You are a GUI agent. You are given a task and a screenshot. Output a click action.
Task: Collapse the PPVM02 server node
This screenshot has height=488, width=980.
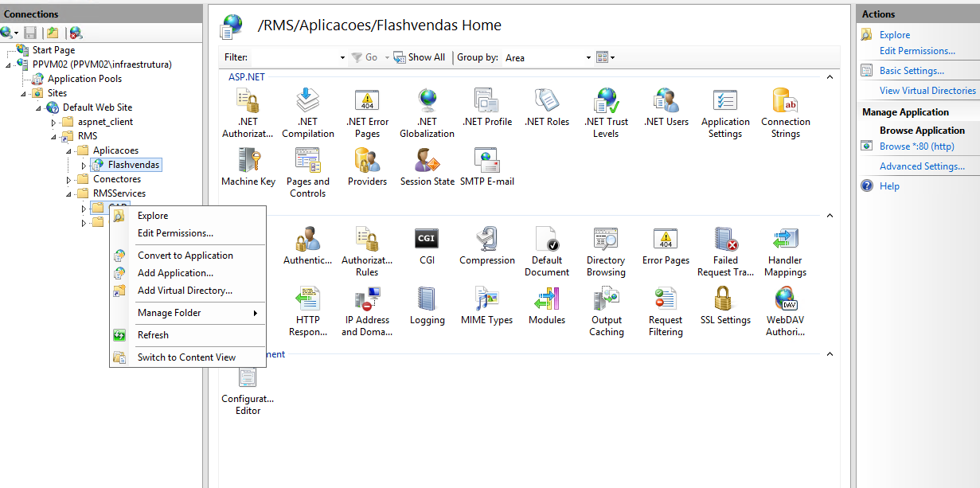(8, 64)
